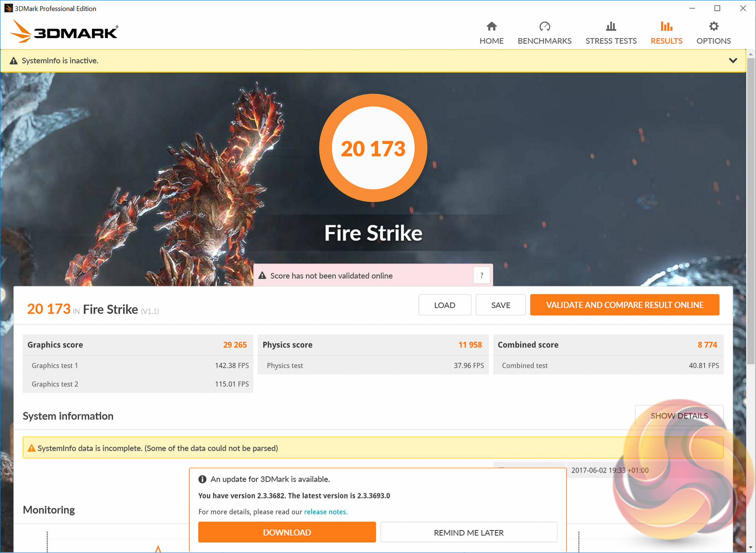Validate and compare result online
The image size is (756, 553).
[x=625, y=305]
